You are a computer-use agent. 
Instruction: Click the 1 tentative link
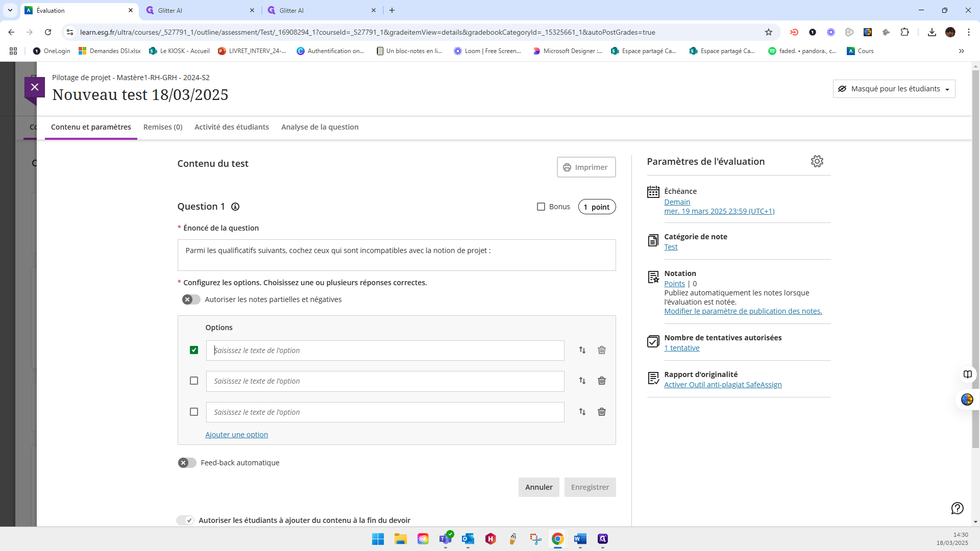(x=682, y=348)
